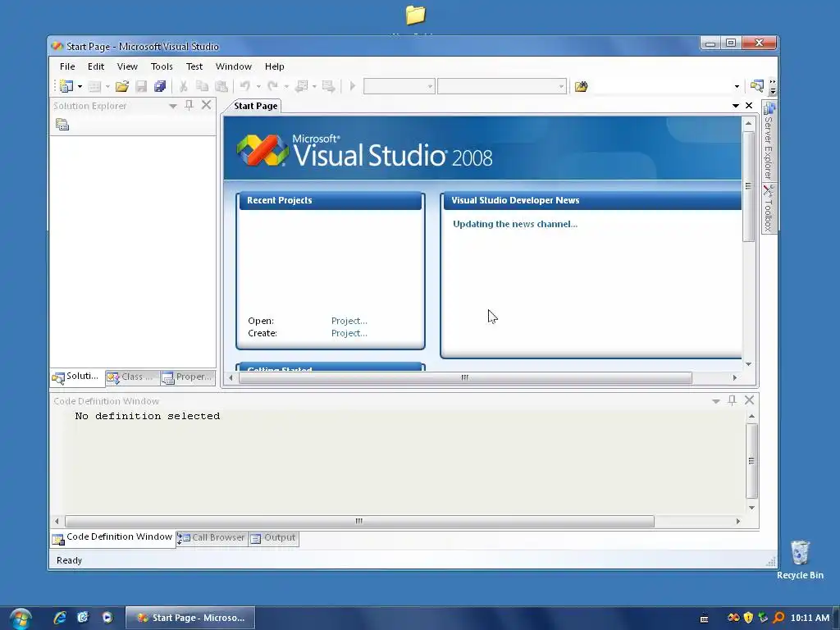Open the View menu
This screenshot has height=630, width=840.
coord(127,66)
